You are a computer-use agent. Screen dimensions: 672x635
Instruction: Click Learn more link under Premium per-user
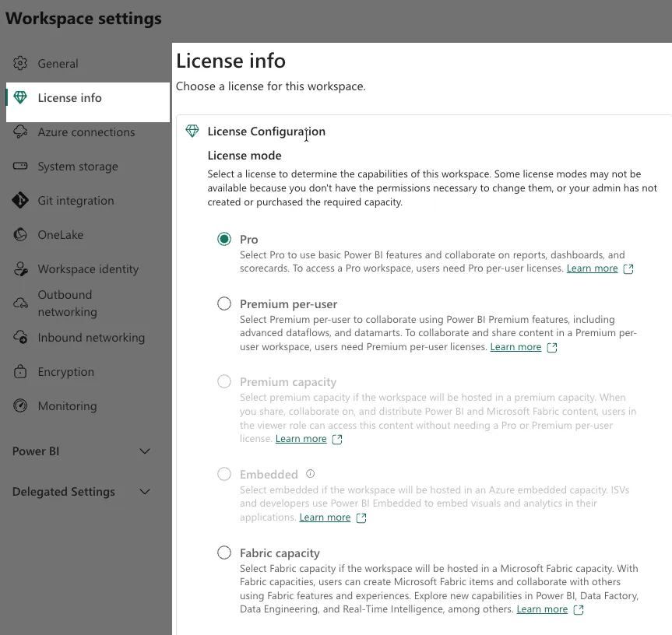click(x=515, y=347)
